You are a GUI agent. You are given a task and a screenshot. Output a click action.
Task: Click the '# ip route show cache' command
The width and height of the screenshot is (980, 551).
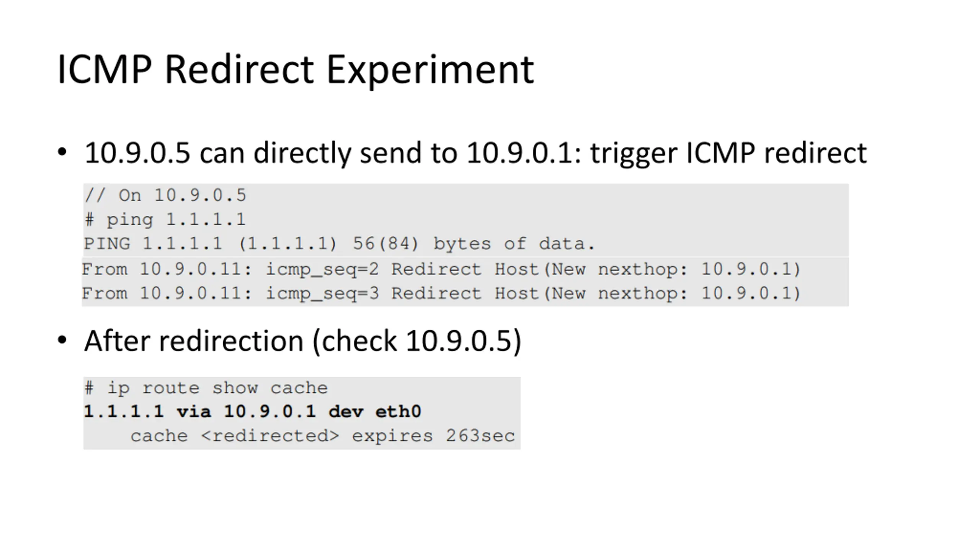[206, 388]
